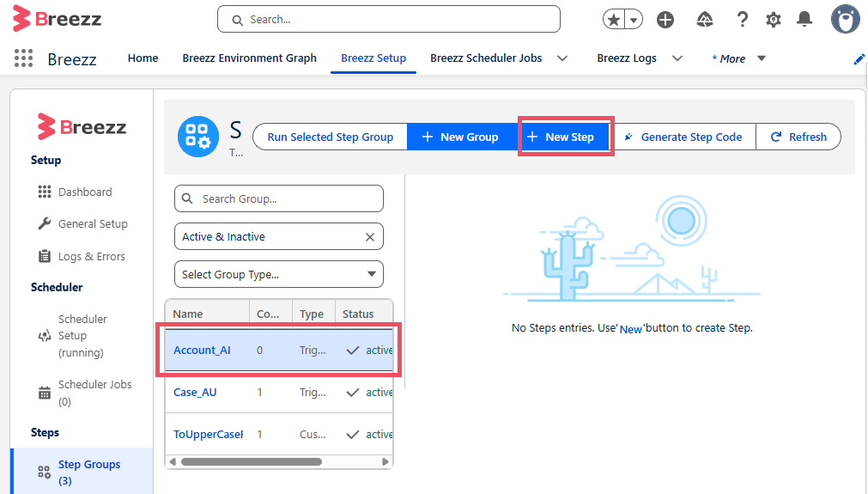Click the global actions plus icon
The image size is (868, 494).
click(665, 20)
